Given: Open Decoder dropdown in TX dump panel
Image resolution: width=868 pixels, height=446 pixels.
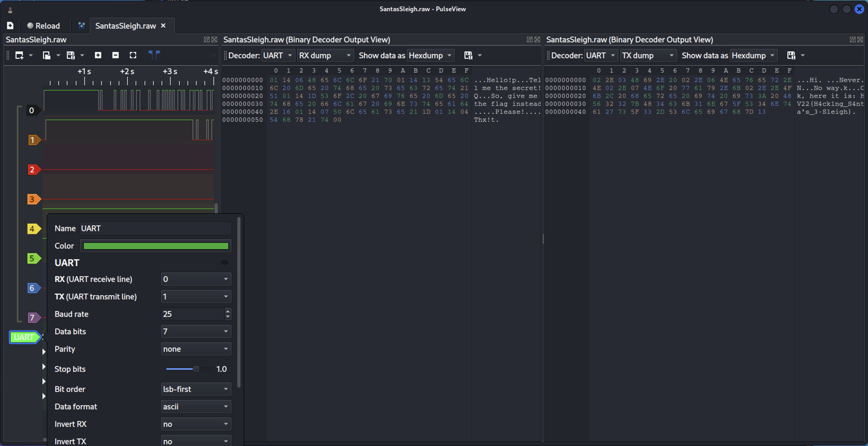Looking at the screenshot, I should tap(601, 56).
